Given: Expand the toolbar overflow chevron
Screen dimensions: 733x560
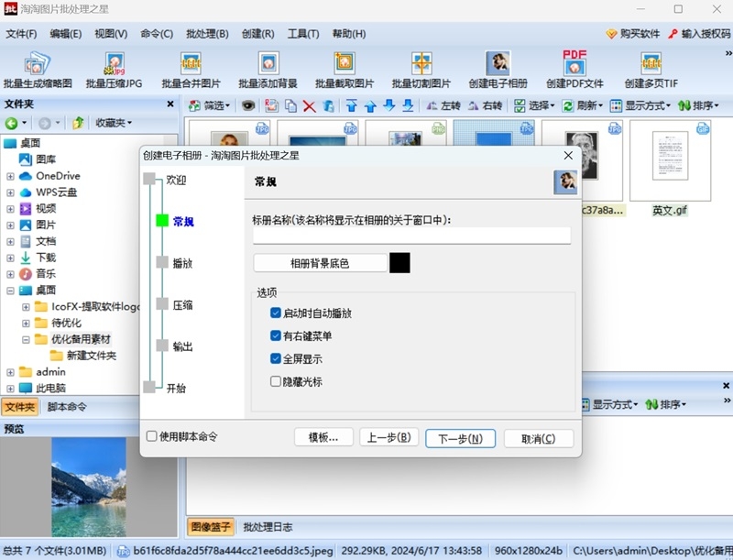Looking at the screenshot, I should coord(728,54).
